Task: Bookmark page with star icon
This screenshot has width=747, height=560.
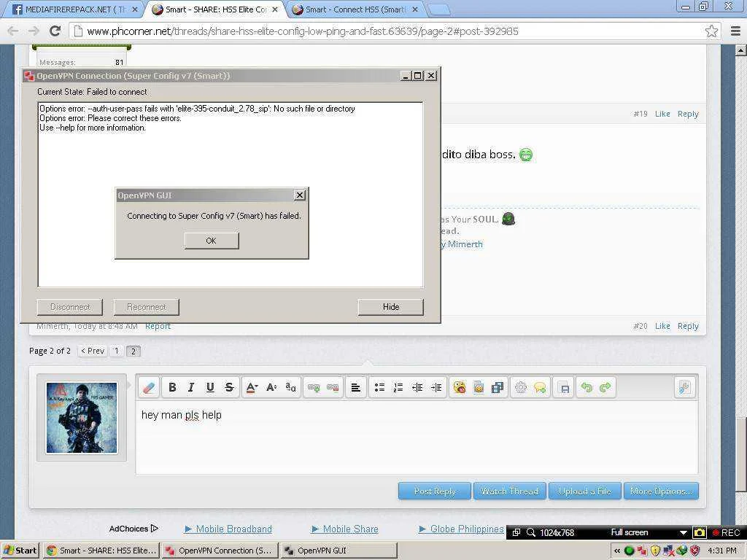Action: [711, 31]
